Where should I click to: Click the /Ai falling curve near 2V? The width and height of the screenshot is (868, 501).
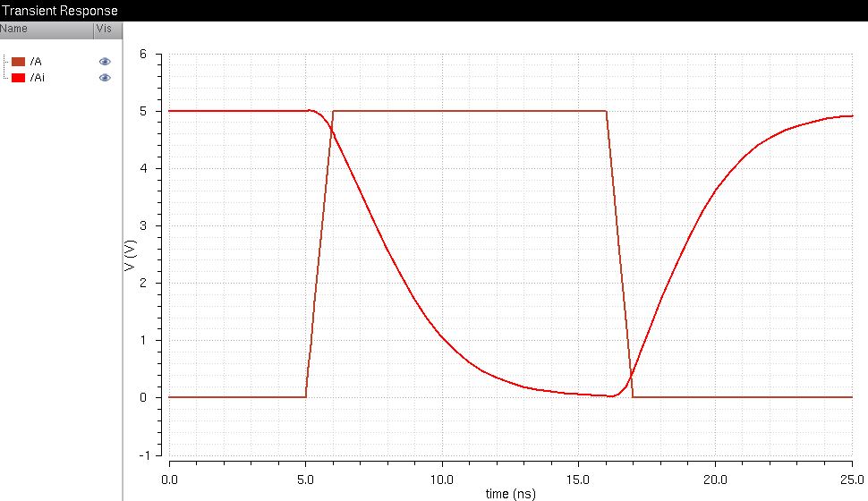pyautogui.click(x=407, y=284)
